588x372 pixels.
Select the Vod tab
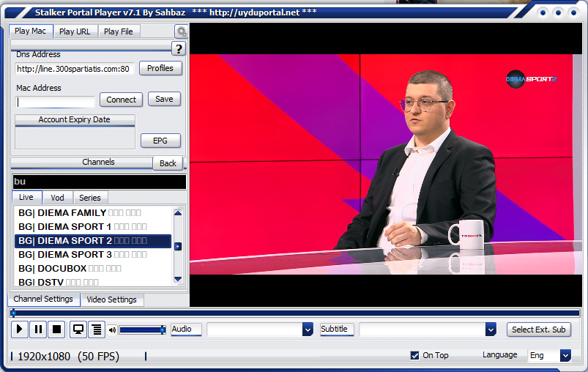click(57, 198)
